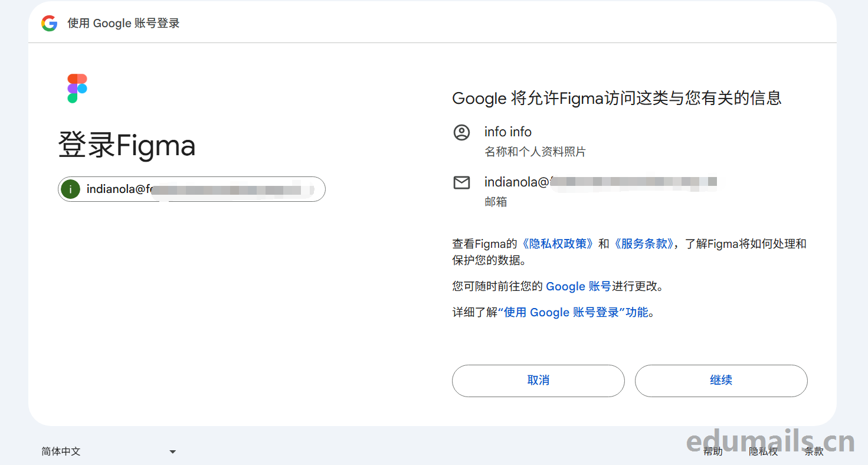The height and width of the screenshot is (465, 868).
Task: Click the info info account name
Action: (507, 132)
